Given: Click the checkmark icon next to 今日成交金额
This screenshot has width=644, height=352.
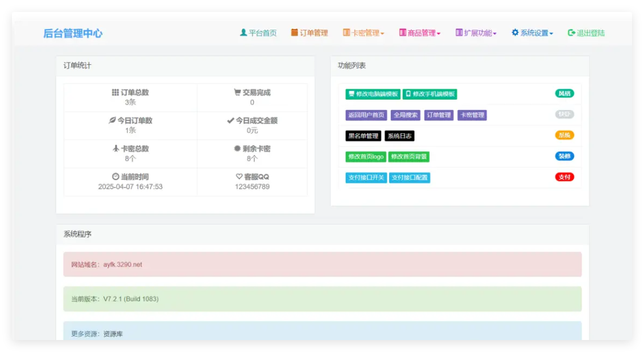Looking at the screenshot, I should [230, 121].
